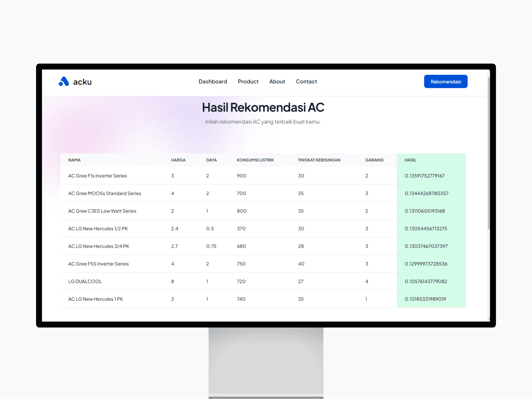This screenshot has height=399, width=532.
Task: Click the 700 electricity consumption cell
Action: click(x=241, y=193)
